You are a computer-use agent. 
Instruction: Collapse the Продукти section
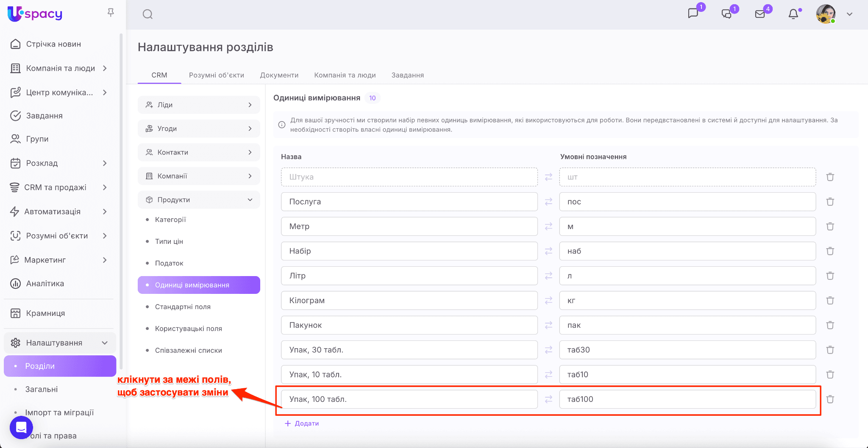[x=250, y=200]
